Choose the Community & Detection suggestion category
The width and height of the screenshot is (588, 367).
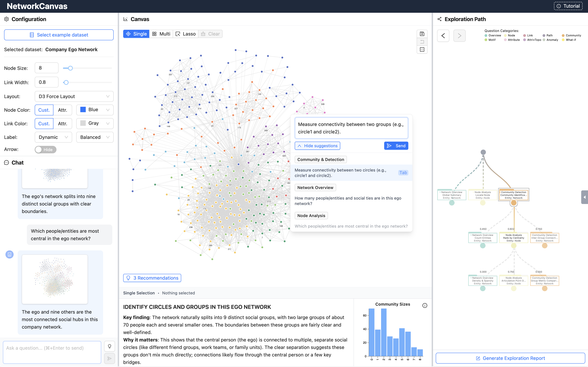[x=320, y=159]
